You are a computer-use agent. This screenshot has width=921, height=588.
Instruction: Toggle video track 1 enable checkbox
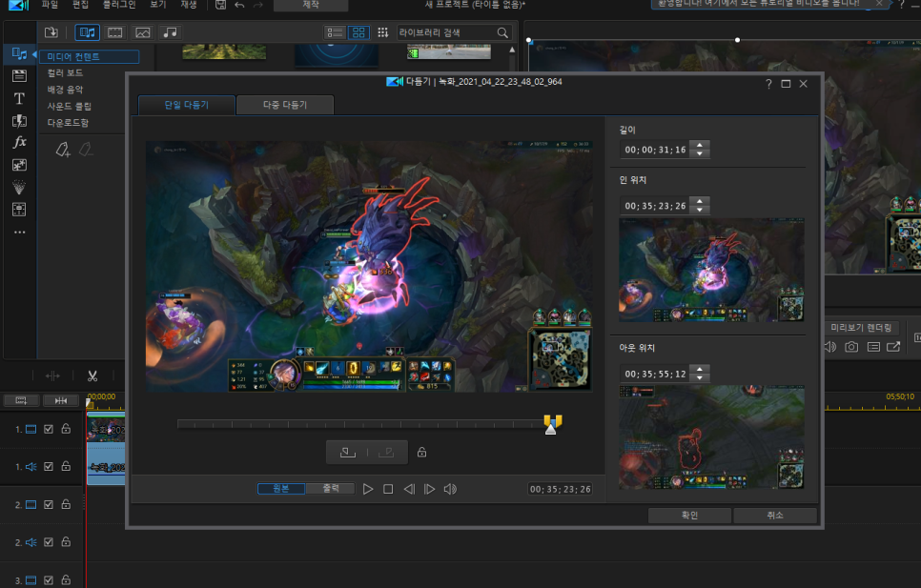[49, 429]
